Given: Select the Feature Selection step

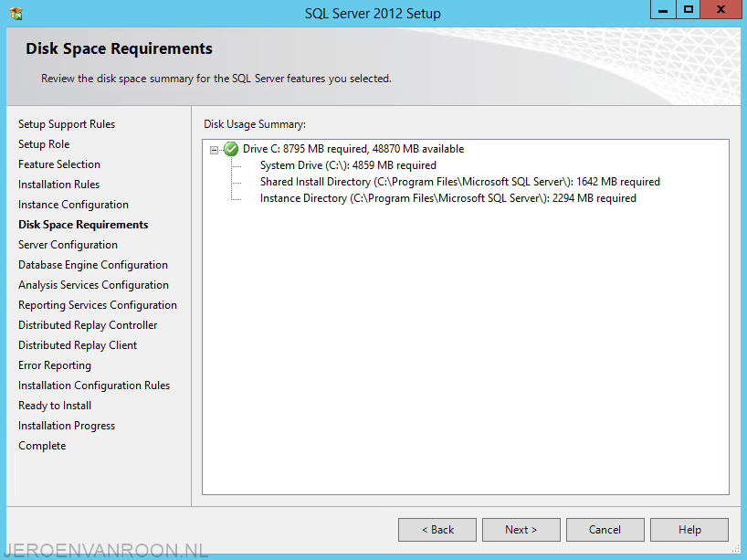Looking at the screenshot, I should (59, 164).
